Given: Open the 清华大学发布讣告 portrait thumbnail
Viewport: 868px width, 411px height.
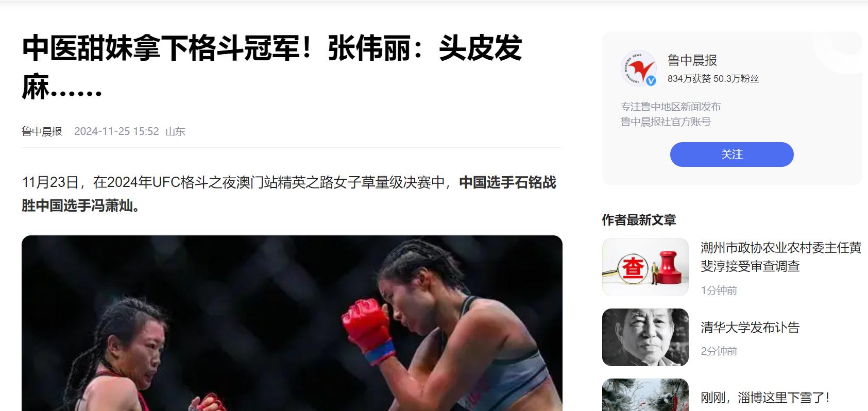Looking at the screenshot, I should pos(645,337).
